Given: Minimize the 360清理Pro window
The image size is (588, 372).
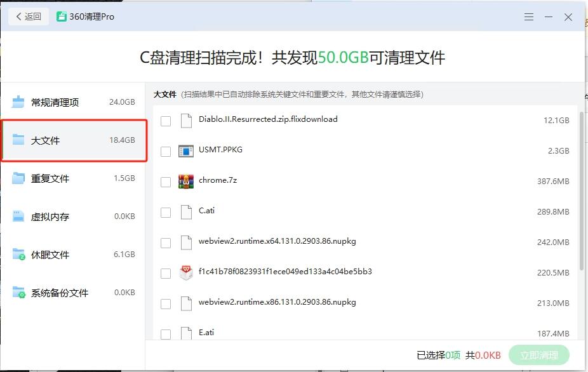Looking at the screenshot, I should pyautogui.click(x=548, y=17).
